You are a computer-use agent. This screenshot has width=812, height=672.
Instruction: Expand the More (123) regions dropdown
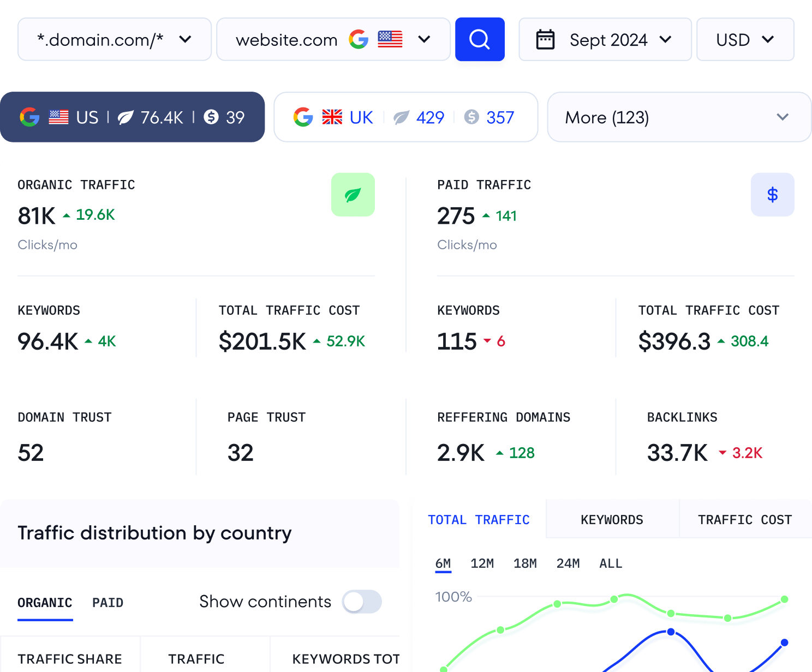[679, 117]
